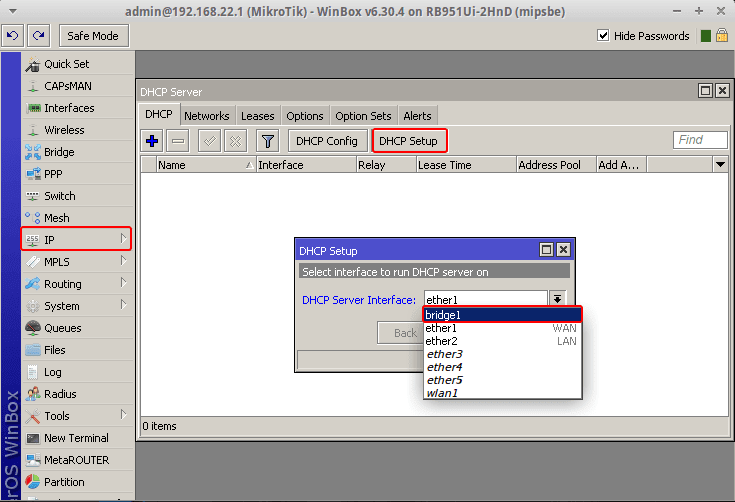Sort by the Address Pool column header
The width and height of the screenshot is (735, 502).
tap(556, 165)
